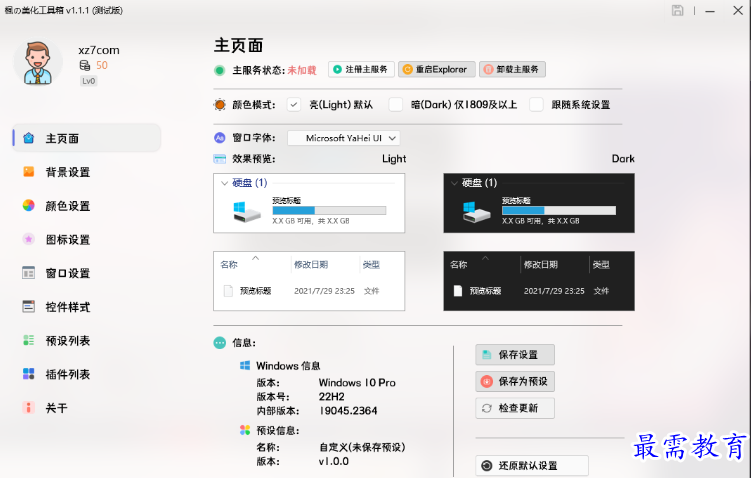Toggle the 跟随系统设置 checkbox
This screenshot has width=755, height=478.
537,104
